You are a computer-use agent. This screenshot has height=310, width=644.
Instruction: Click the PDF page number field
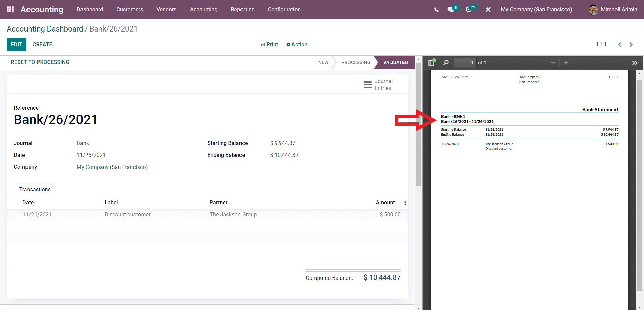pos(465,63)
